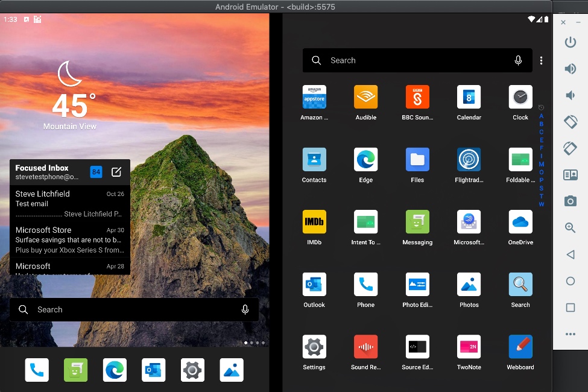The height and width of the screenshot is (392, 588).
Task: Open the Calendar app in the drawer
Action: [x=469, y=97]
